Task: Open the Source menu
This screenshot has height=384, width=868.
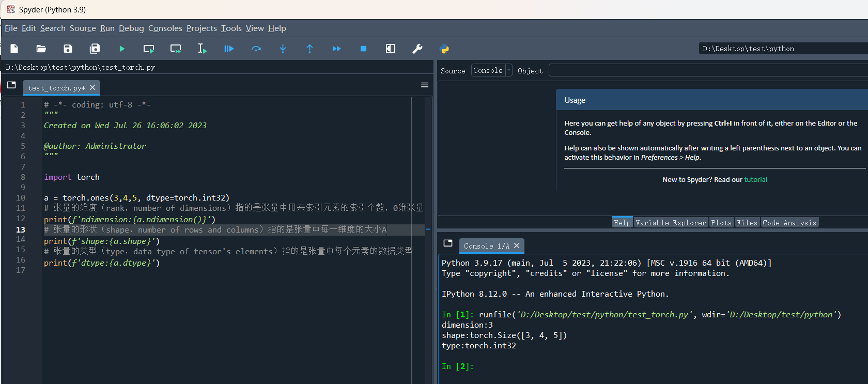Action: 83,28
